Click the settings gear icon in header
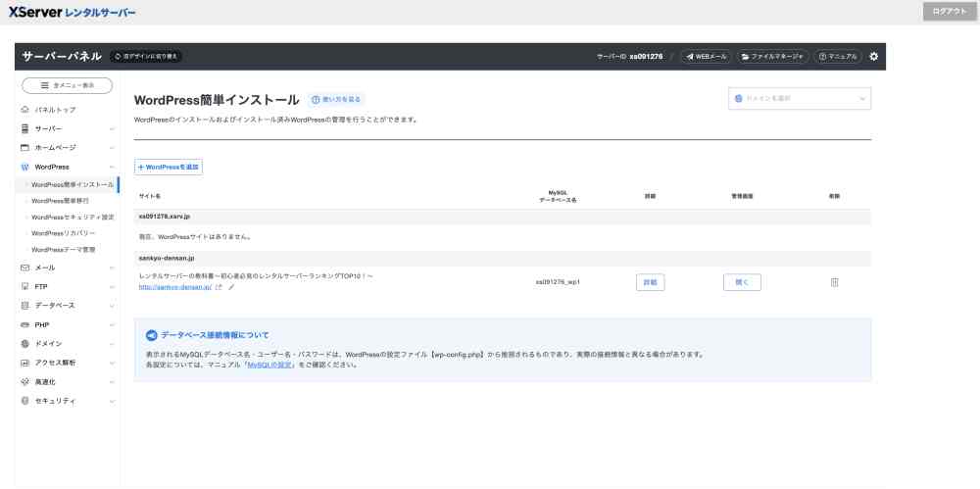The width and height of the screenshot is (980, 489). [x=874, y=57]
